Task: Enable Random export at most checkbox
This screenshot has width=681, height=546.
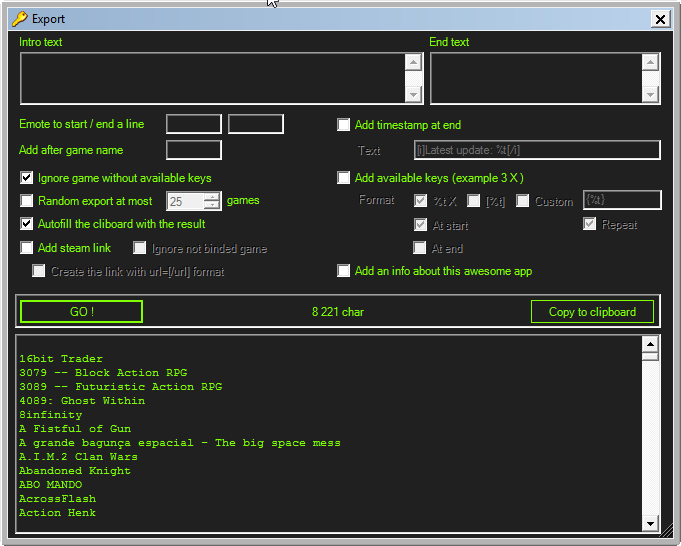Action: point(27,201)
